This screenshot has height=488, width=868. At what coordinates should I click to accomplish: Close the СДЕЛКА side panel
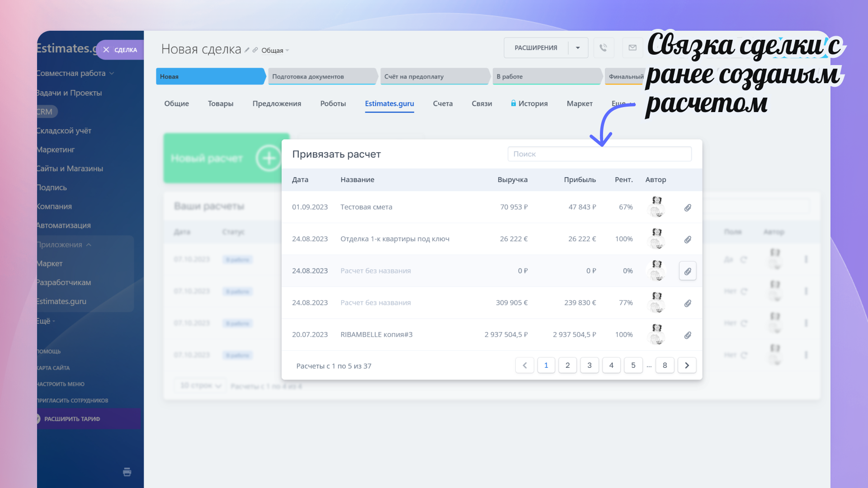click(106, 50)
